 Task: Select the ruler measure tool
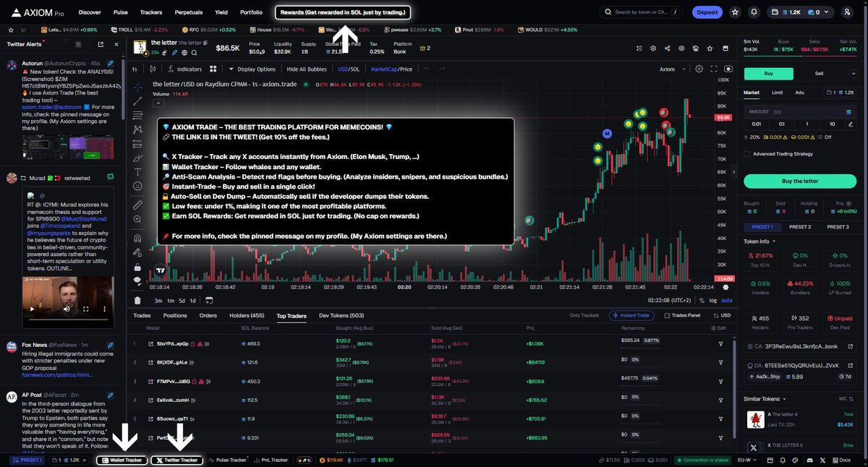[x=137, y=205]
